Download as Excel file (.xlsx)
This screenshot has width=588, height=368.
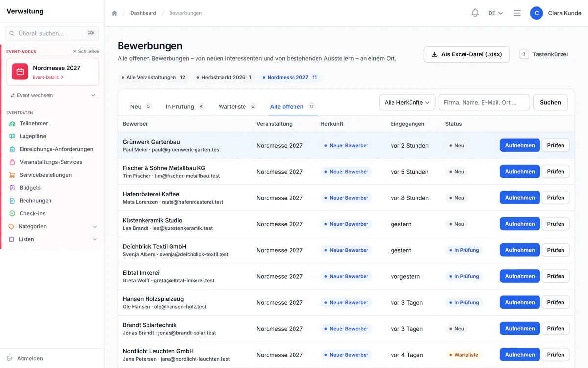[466, 54]
